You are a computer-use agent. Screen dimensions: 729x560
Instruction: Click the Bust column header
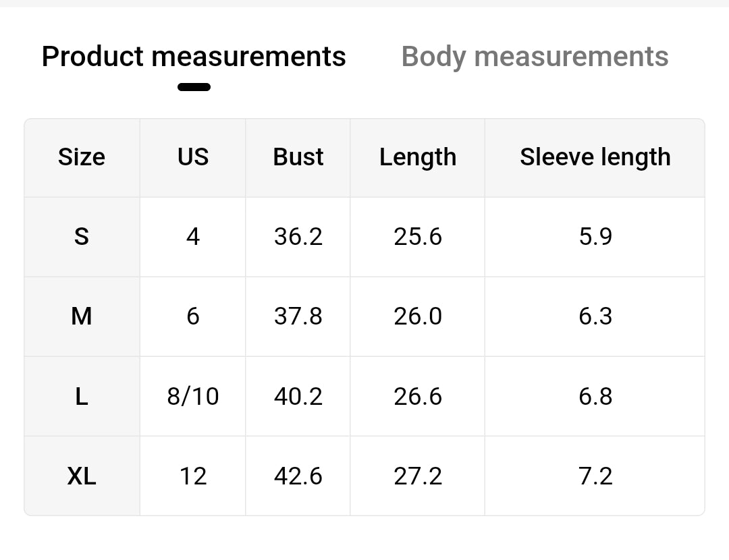[x=298, y=157]
